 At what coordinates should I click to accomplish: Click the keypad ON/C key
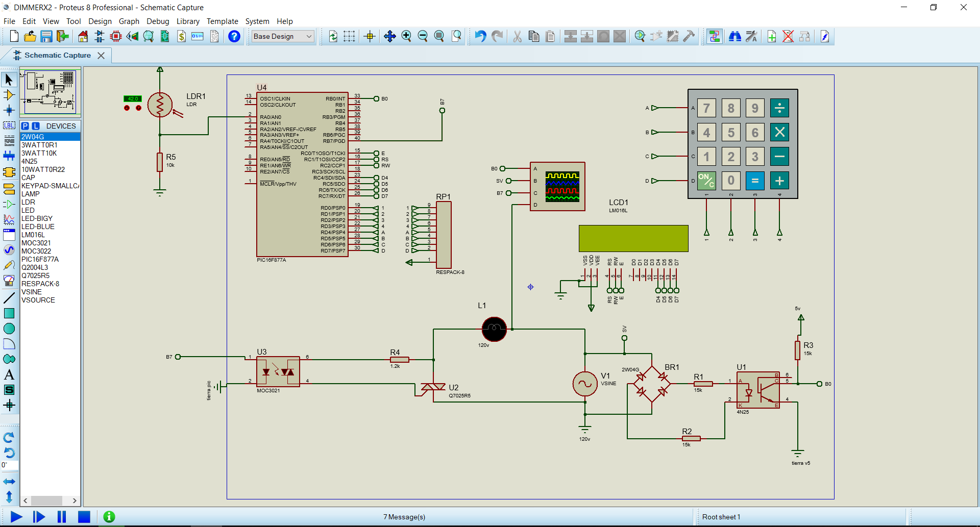click(706, 181)
